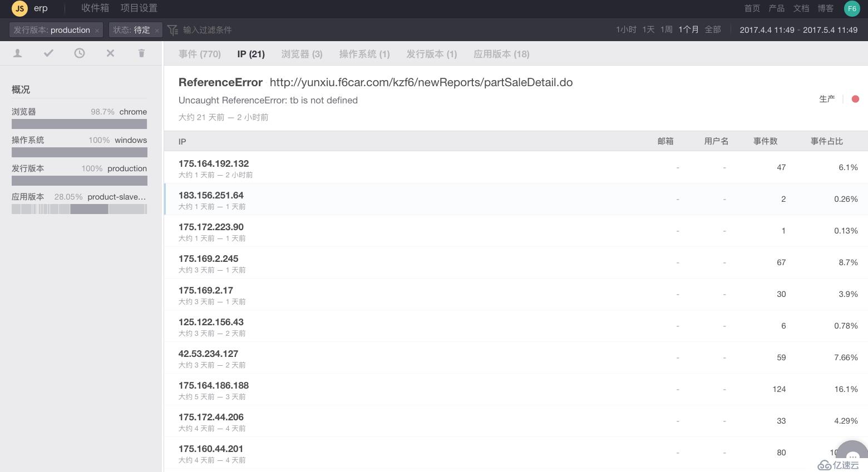Click Uncaught ReferenceError message text
Image resolution: width=868 pixels, height=472 pixels.
pos(268,100)
